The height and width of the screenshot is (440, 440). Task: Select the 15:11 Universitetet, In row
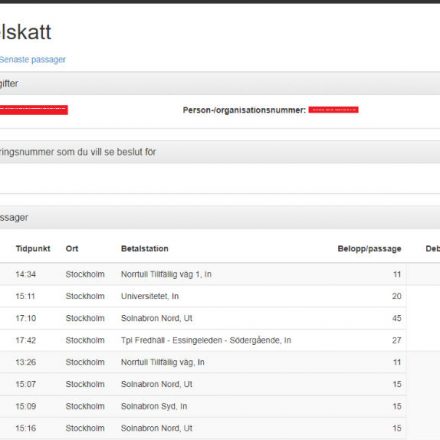203,296
